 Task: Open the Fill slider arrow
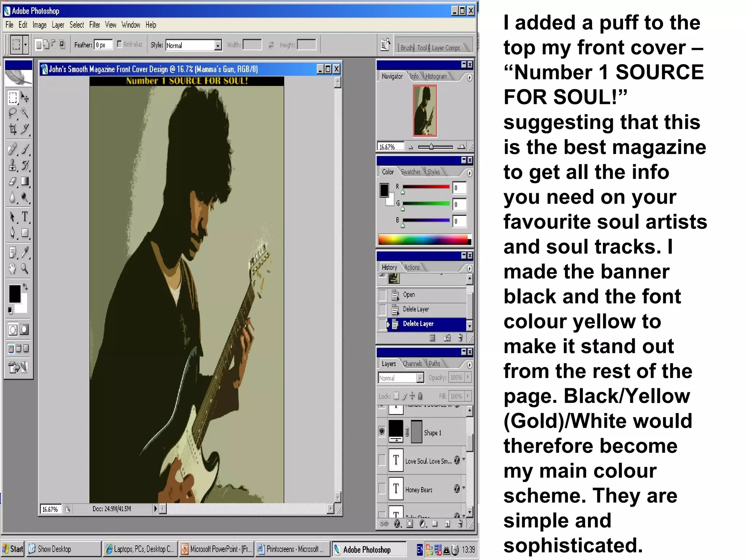pyautogui.click(x=468, y=396)
